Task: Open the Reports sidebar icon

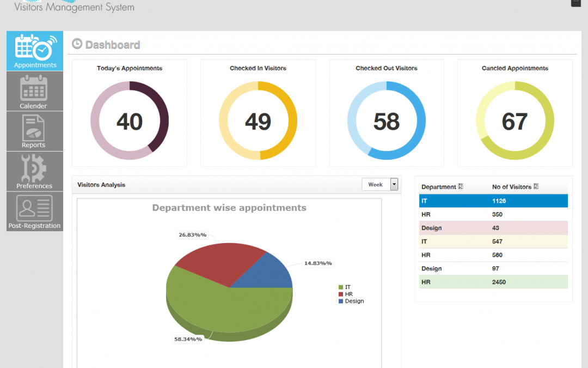Action: 35,131
